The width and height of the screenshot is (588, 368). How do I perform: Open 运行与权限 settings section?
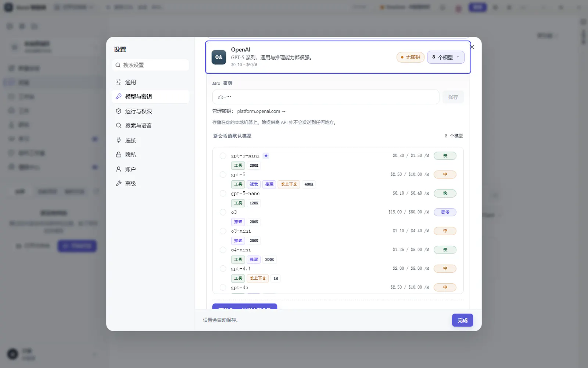click(x=151, y=111)
